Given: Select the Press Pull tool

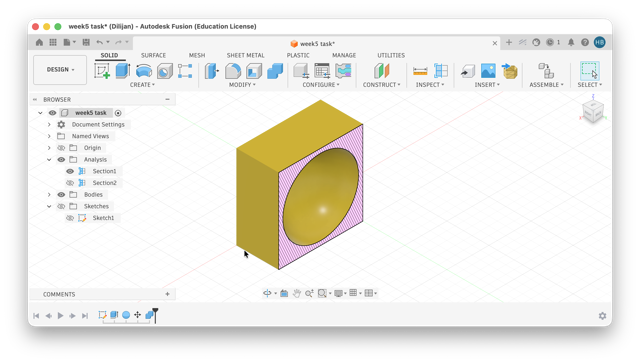Looking at the screenshot, I should 211,71.
